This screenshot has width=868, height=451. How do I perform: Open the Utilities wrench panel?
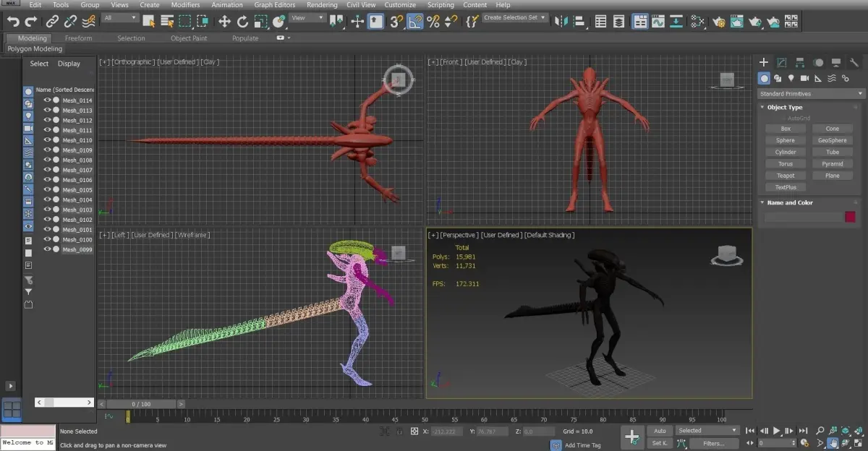click(x=854, y=63)
